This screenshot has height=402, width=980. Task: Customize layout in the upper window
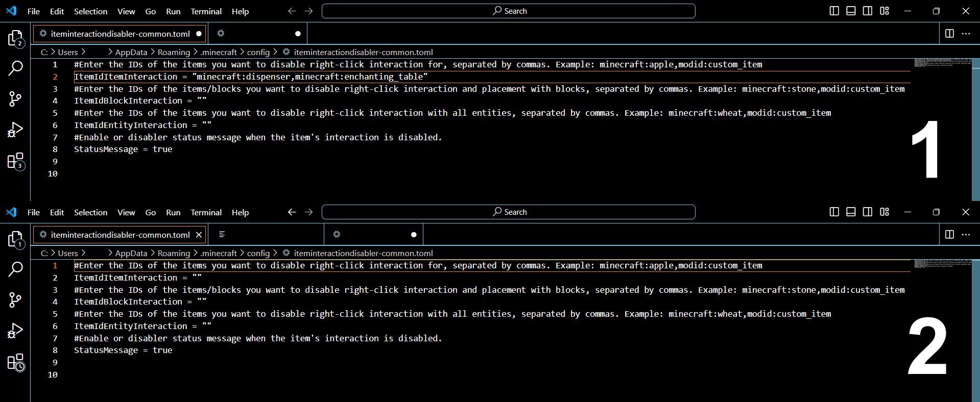[885, 11]
